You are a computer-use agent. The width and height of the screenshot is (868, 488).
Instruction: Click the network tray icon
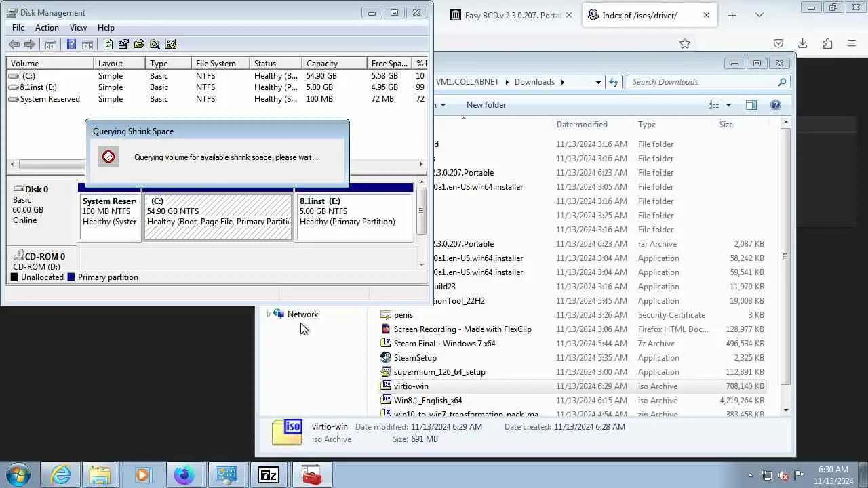(767, 475)
